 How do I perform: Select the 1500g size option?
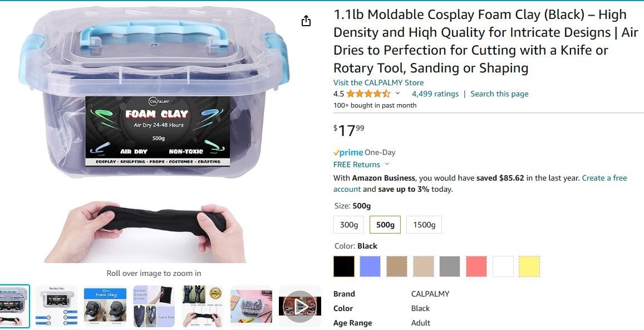tap(424, 225)
